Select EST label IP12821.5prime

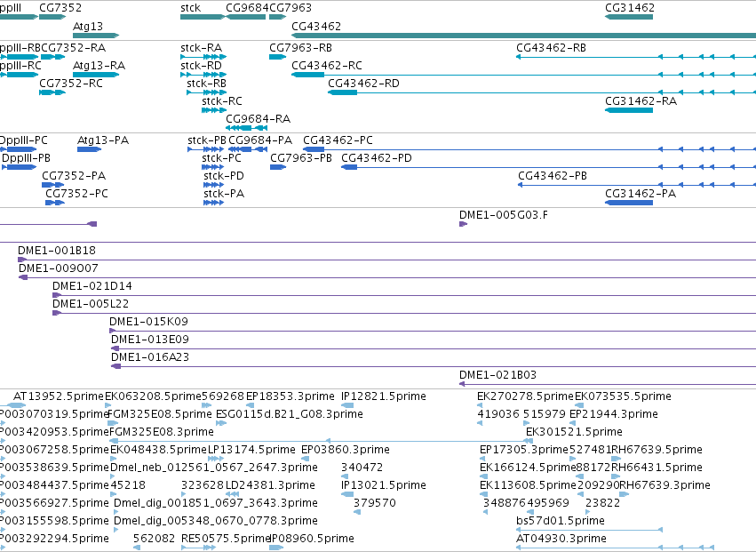point(384,397)
